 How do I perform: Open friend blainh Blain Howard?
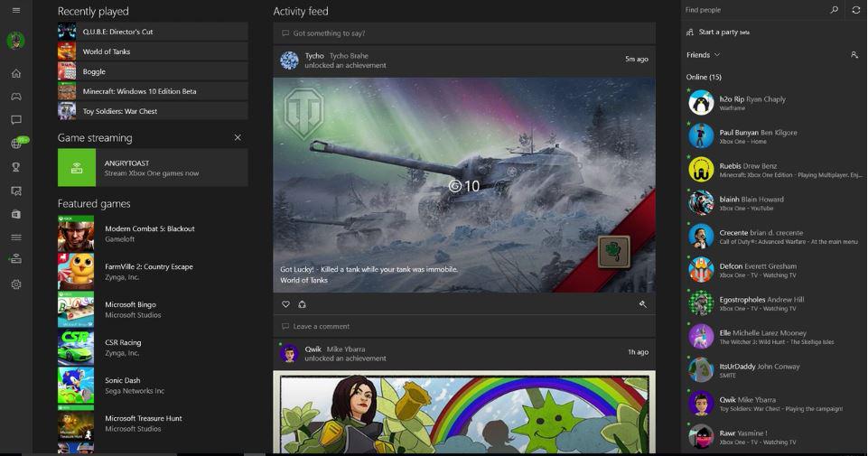click(774, 203)
